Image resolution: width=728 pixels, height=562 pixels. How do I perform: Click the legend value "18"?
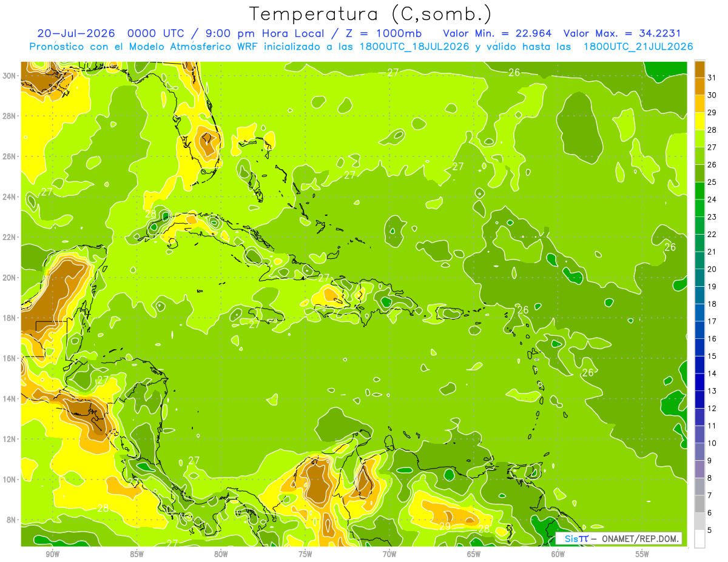[x=712, y=304]
